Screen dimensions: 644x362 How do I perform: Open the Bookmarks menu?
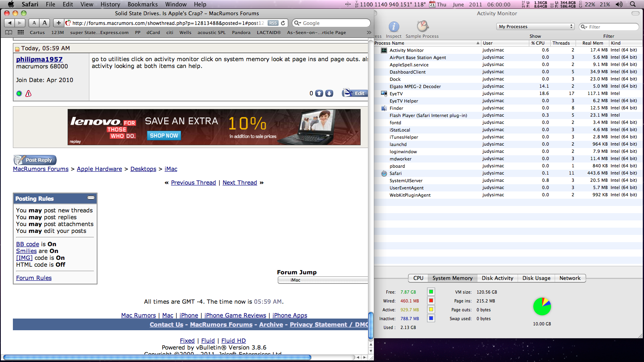click(x=143, y=4)
